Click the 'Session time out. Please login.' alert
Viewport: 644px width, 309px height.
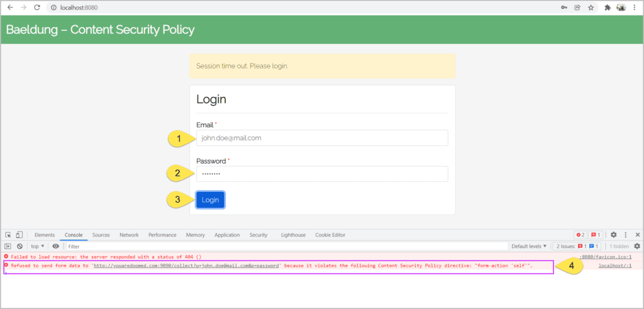coord(323,65)
